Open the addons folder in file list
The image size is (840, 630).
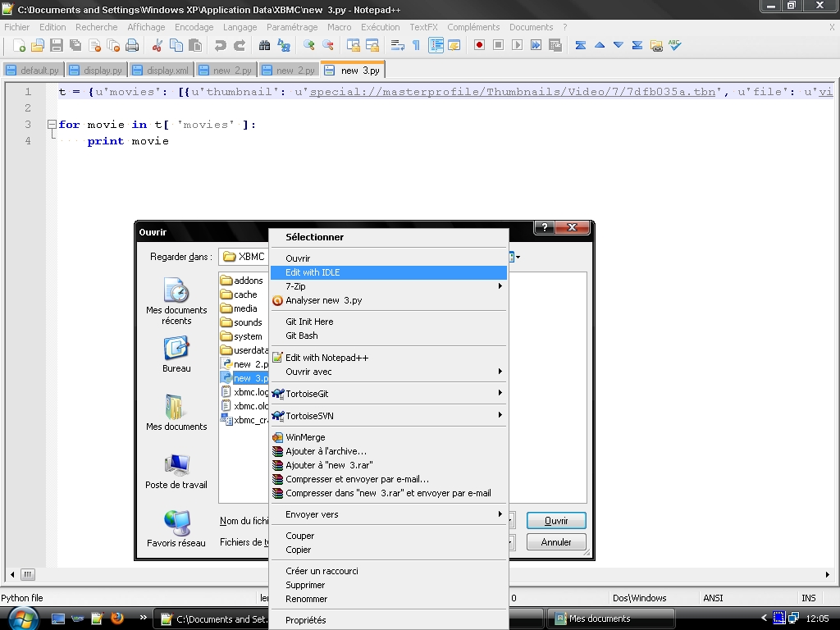tap(242, 281)
